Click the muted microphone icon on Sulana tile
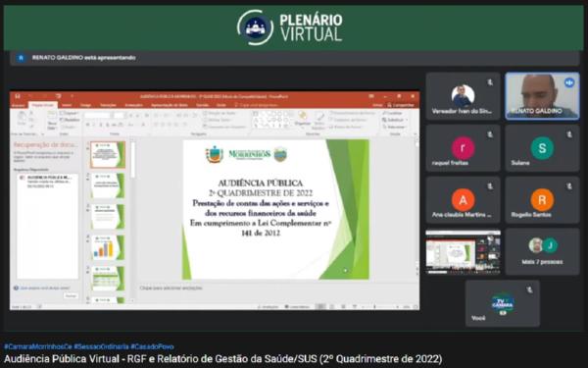Image resolution: width=588 pixels, height=368 pixels. tap(569, 134)
